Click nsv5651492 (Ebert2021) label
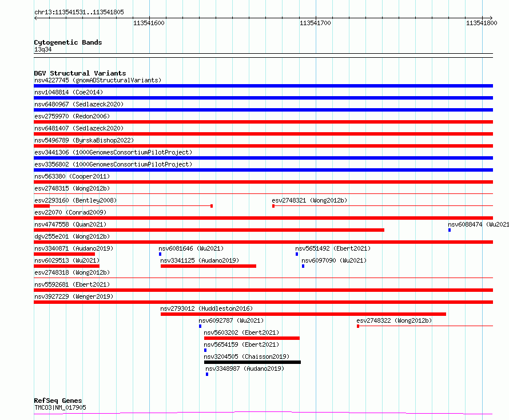This screenshot has width=509, height=420. 333,248
